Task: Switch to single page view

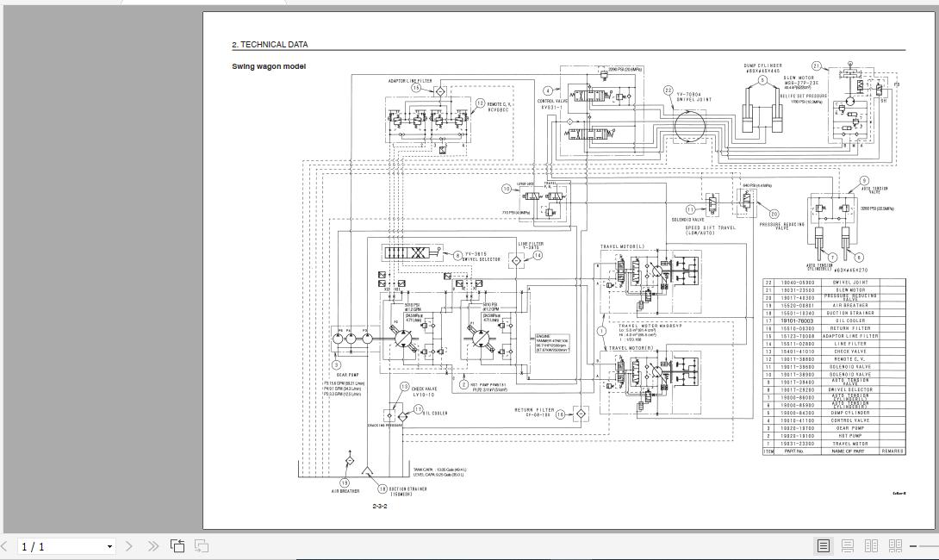Action: click(x=824, y=545)
